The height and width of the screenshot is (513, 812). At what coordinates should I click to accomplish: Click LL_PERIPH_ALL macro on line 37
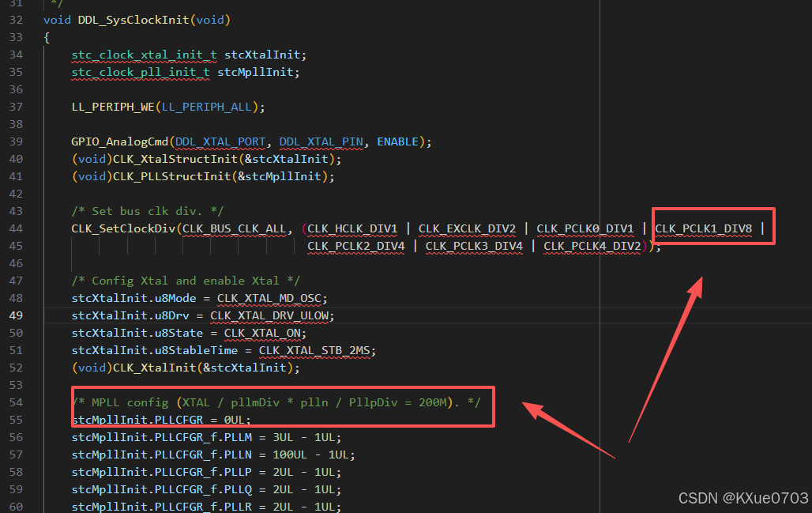[x=207, y=108]
